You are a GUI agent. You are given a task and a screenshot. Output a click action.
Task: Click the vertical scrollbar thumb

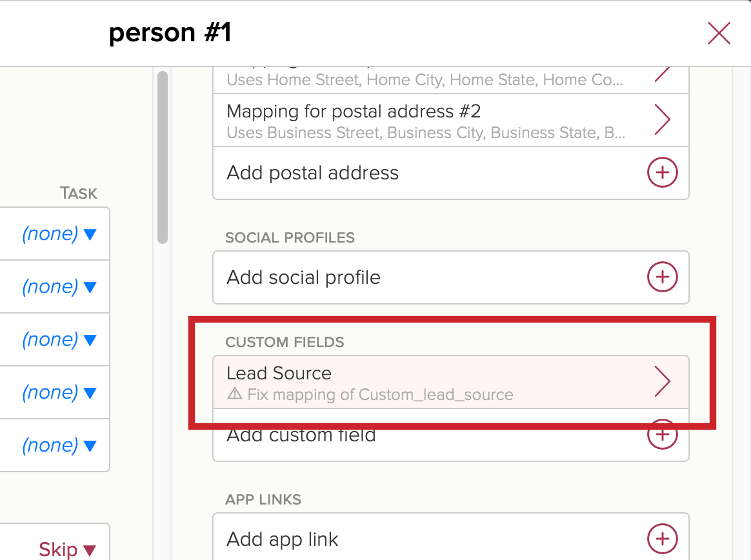coord(163,157)
